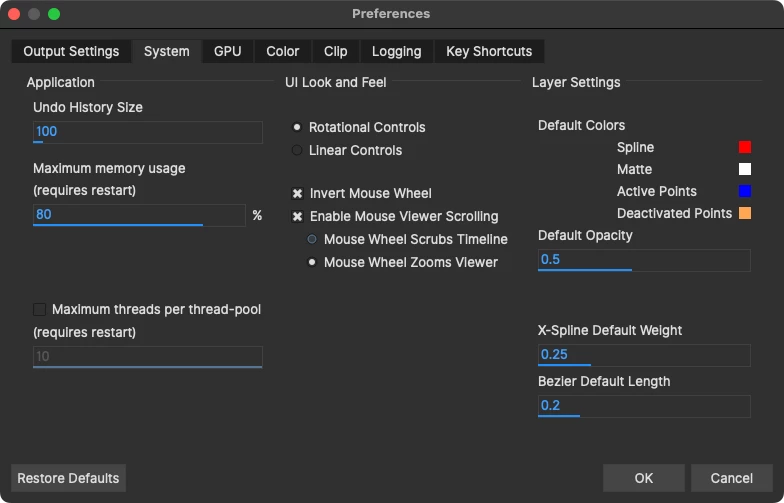This screenshot has height=503, width=784.
Task: Show the Key Shortcuts tab
Action: coord(489,51)
